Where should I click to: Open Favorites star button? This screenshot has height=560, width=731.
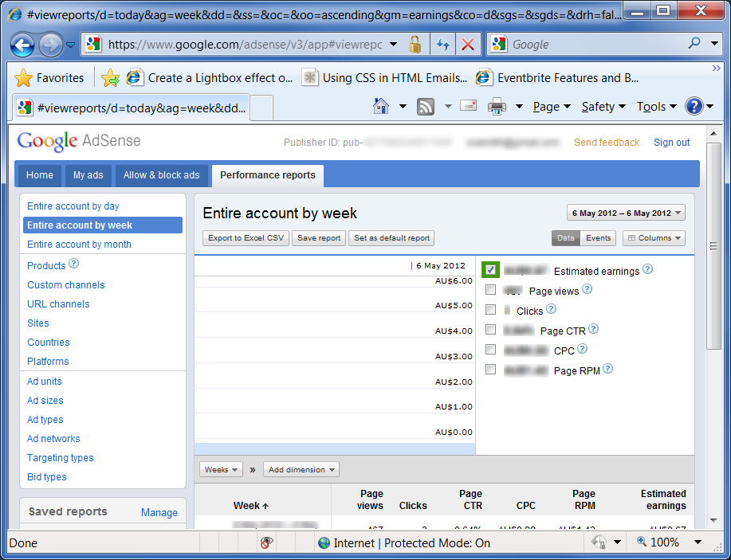49,78
